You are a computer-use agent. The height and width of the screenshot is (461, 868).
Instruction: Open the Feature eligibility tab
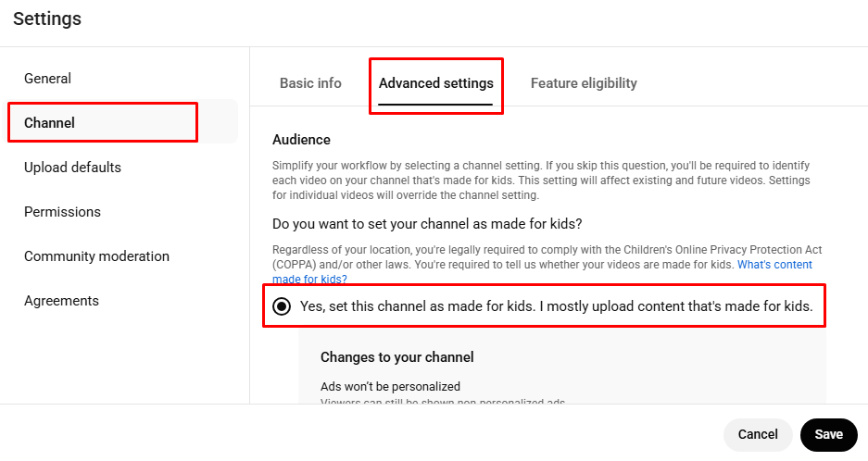[584, 83]
